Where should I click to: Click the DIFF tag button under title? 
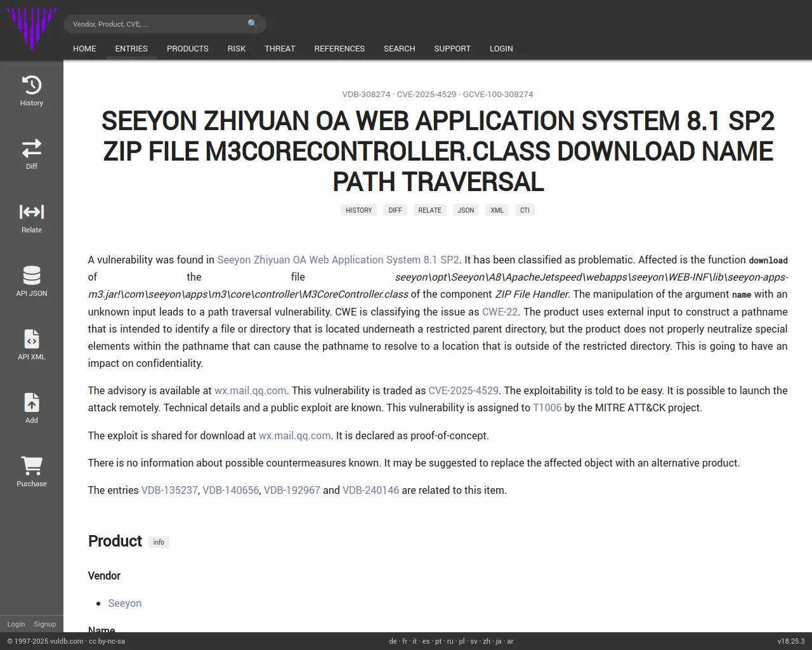(x=395, y=210)
